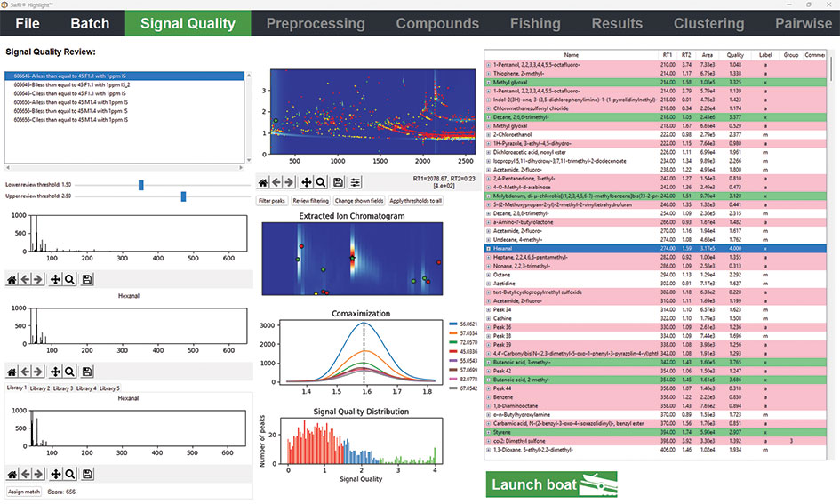Select zoom magnifier in 2D chromatogram toolbar
This screenshot has width=840, height=504.
320,182
